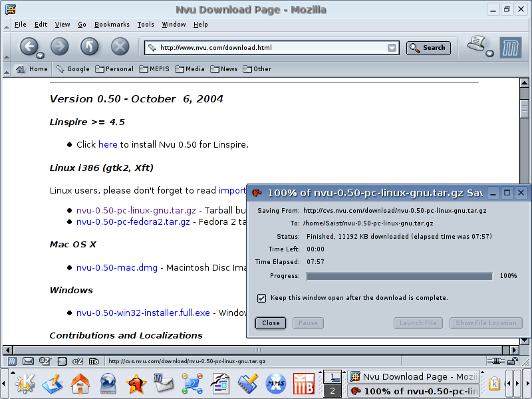Image resolution: width=532 pixels, height=399 pixels.
Task: Click the red K3b panel icon
Action: pos(304,384)
